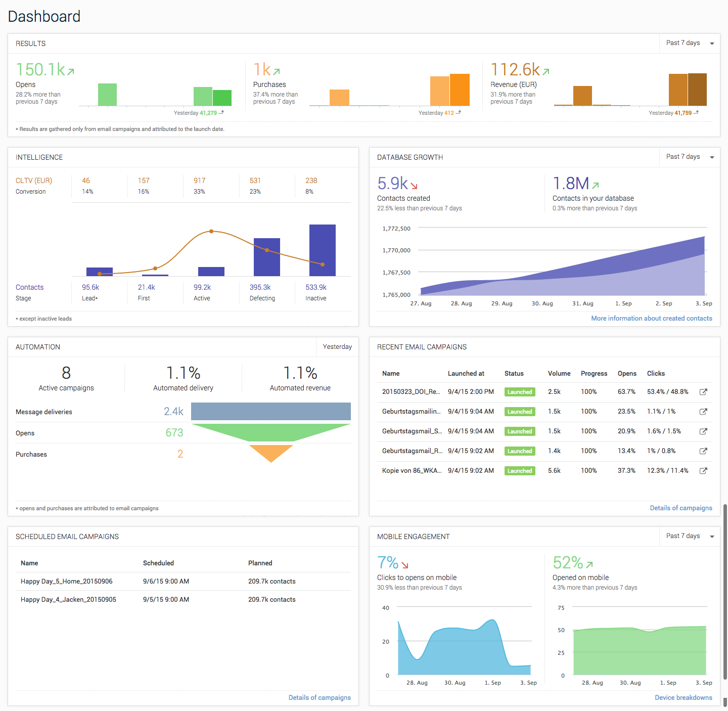Click Launched status badge for Kopie von 86_WKA

coord(520,471)
